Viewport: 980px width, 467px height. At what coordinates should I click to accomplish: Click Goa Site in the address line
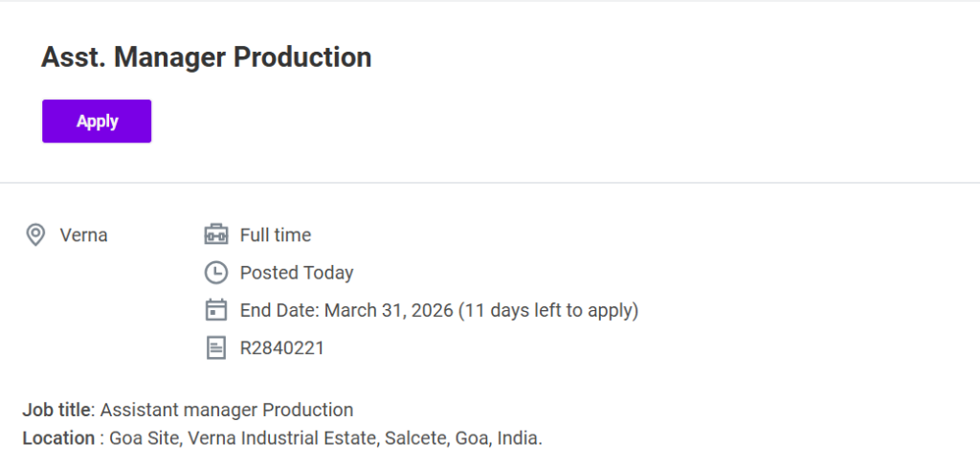[x=142, y=439]
